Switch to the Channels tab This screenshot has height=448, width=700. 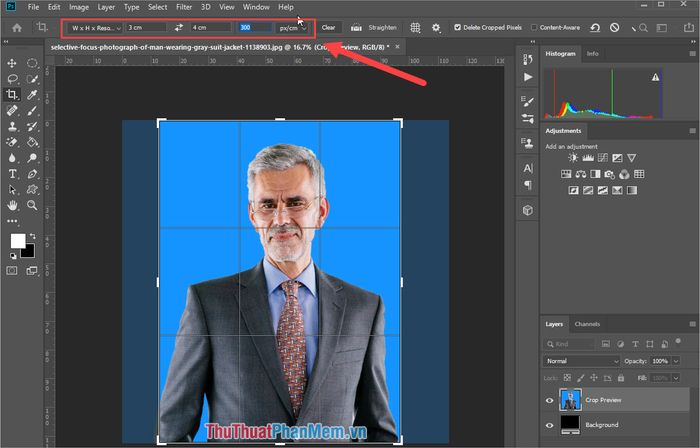(587, 324)
